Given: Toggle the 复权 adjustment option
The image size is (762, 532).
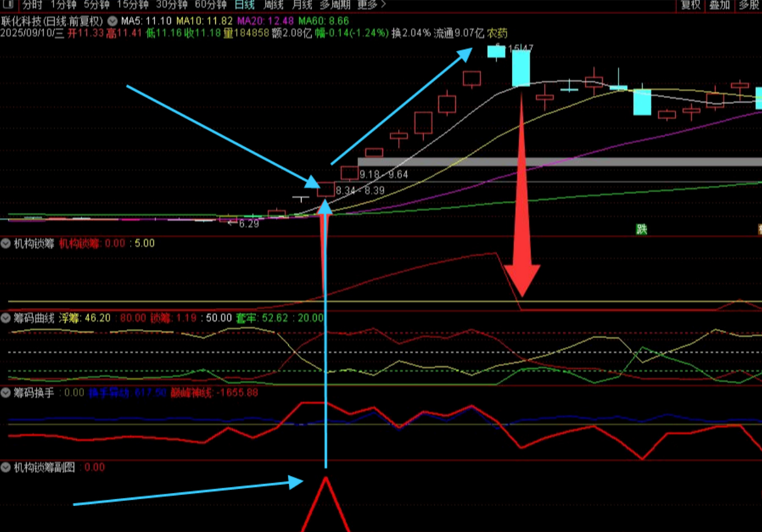Looking at the screenshot, I should (x=691, y=5).
